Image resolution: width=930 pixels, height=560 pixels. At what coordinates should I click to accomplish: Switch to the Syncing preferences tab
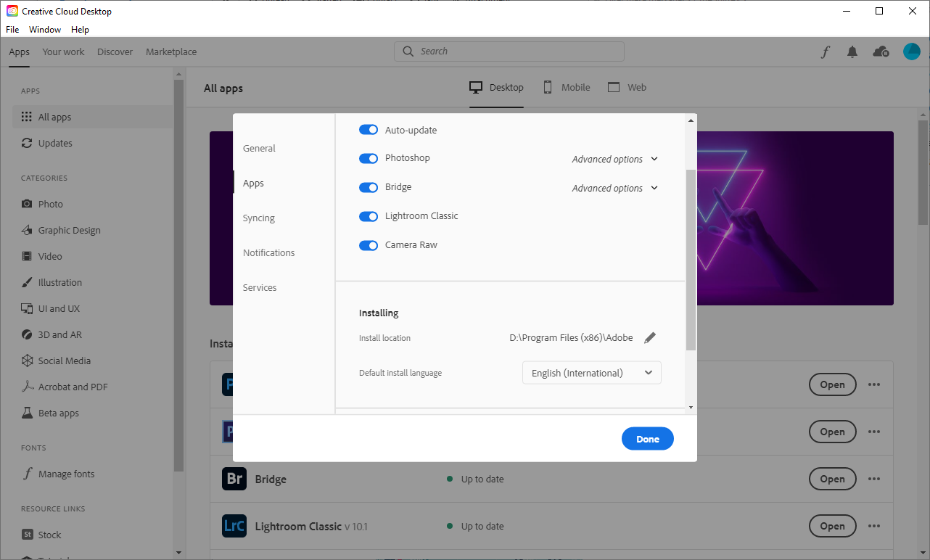click(259, 218)
